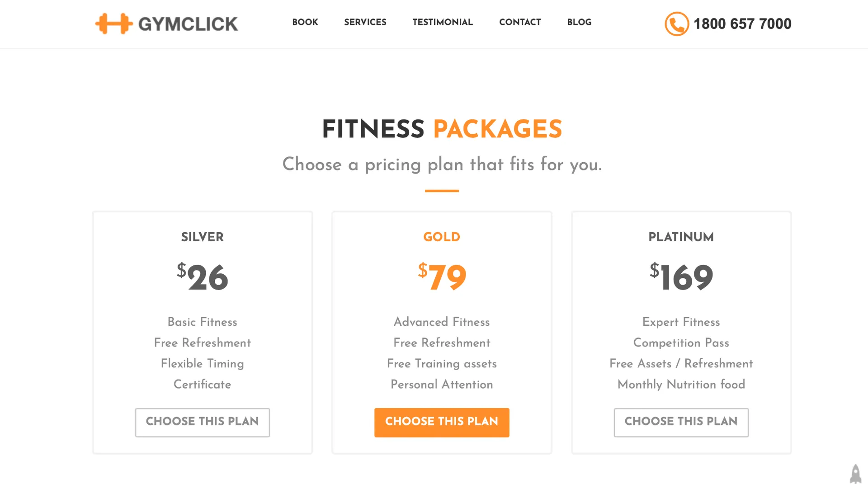Click the $79 Gold price

pyautogui.click(x=442, y=277)
